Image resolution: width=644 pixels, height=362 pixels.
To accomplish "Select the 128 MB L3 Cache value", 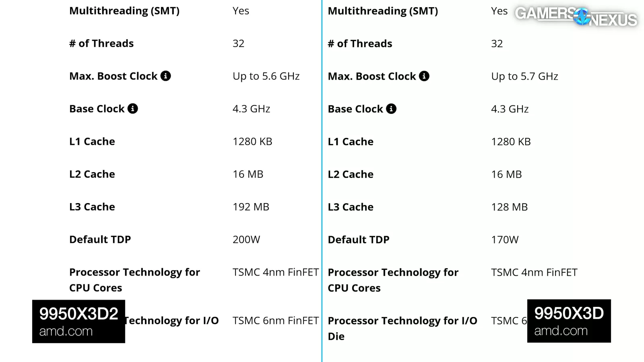I will click(509, 207).
